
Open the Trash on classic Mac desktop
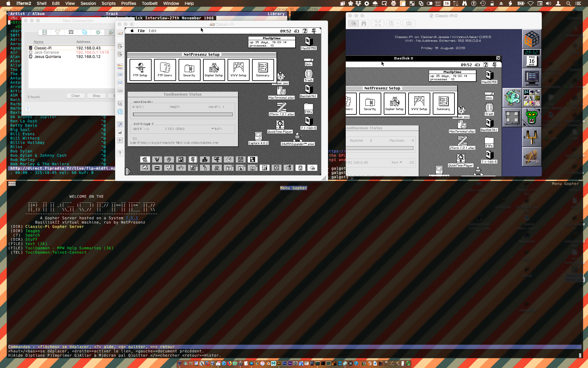click(308, 75)
